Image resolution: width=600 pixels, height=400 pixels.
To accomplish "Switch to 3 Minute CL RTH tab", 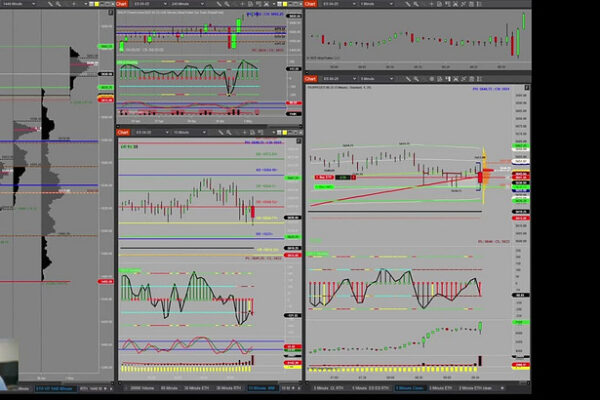I will [328, 388].
